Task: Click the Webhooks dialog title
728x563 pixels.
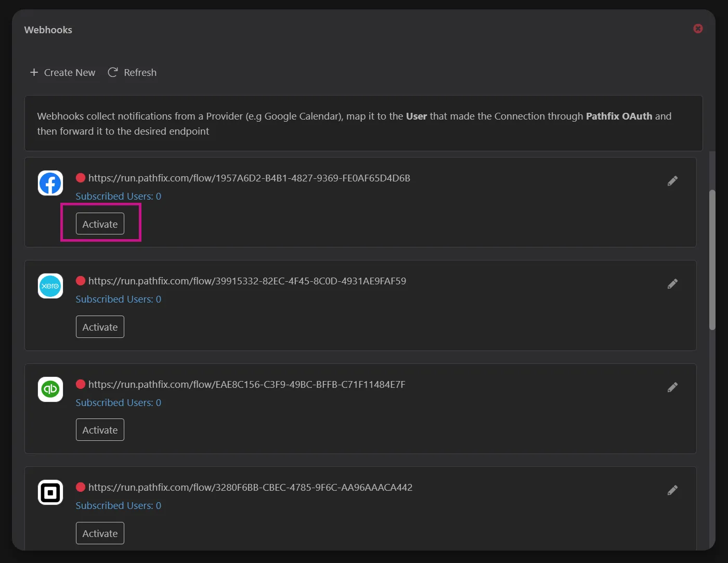Action: pos(48,30)
